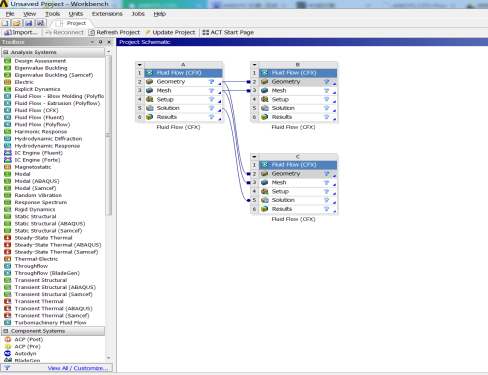Toggle pin on the Toolbox panel
Image resolution: width=488 pixels, height=375 pixels.
pos(101,42)
